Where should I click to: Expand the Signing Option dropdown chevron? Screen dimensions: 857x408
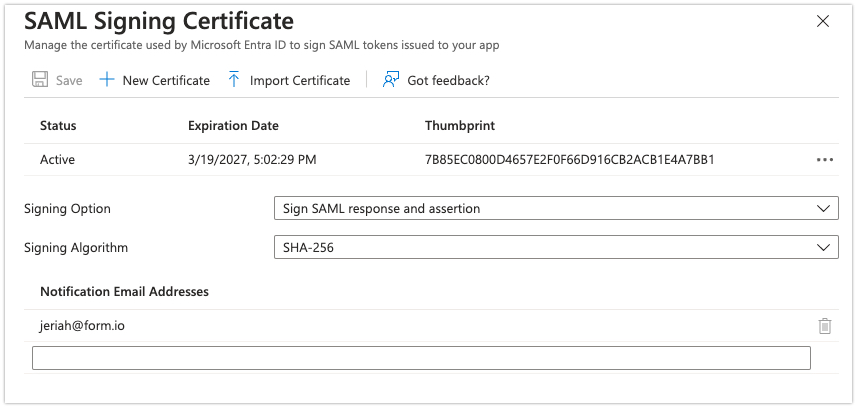point(823,208)
